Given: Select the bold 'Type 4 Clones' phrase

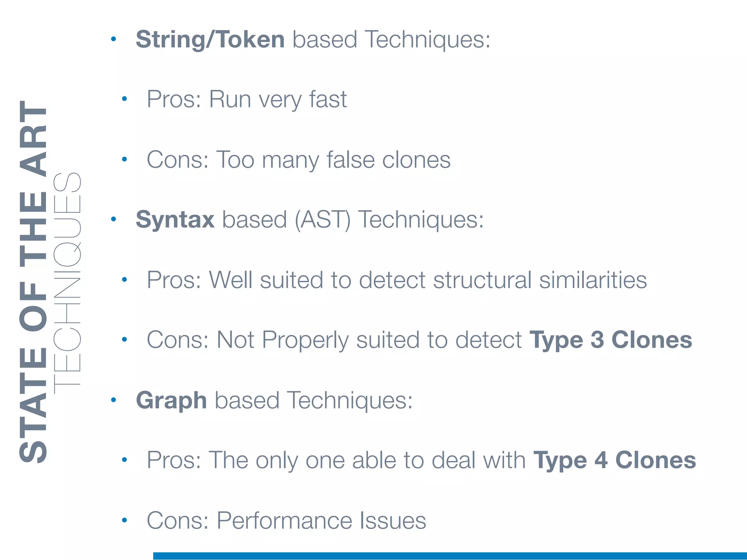Looking at the screenshot, I should click(614, 460).
